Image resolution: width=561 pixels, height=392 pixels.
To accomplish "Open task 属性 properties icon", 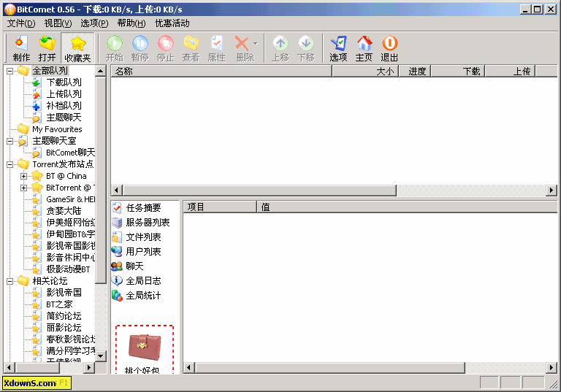I will pos(216,48).
